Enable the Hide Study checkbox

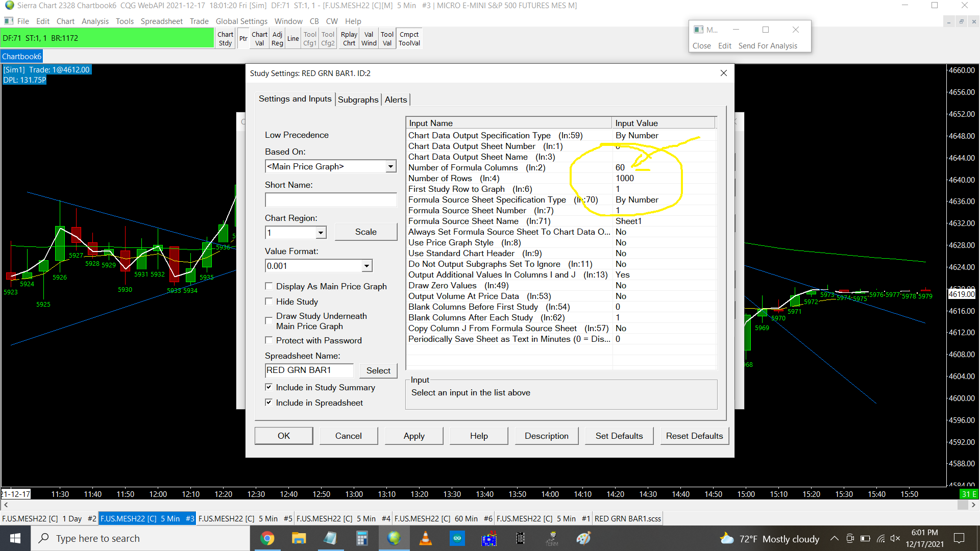(x=269, y=302)
